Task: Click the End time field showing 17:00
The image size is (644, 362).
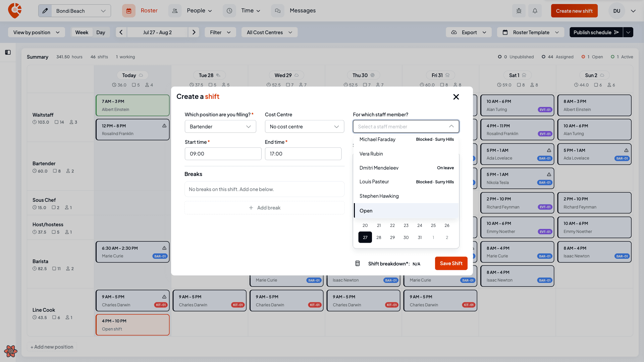Action: click(303, 154)
